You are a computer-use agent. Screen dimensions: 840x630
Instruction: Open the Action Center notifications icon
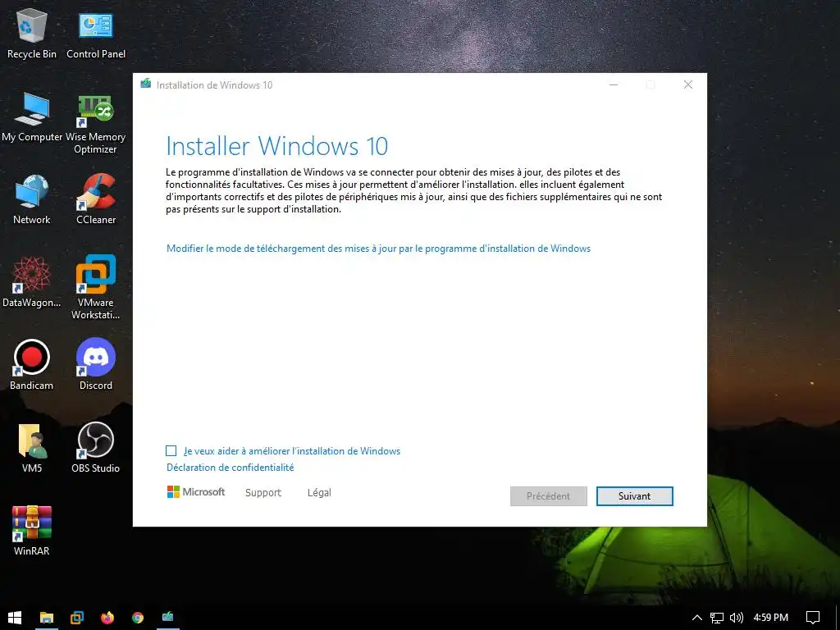pos(813,618)
